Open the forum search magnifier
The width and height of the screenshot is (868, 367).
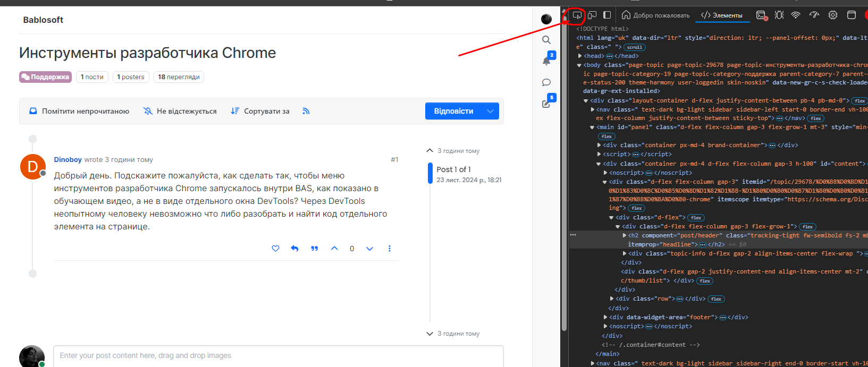pos(546,40)
